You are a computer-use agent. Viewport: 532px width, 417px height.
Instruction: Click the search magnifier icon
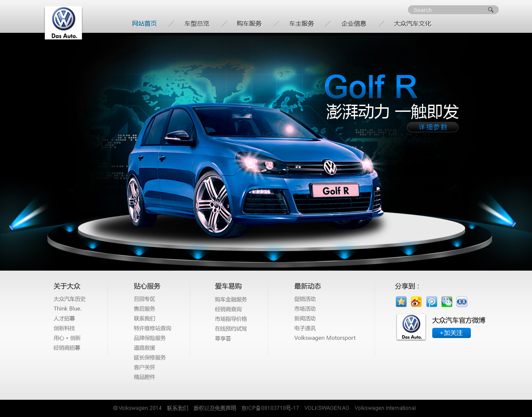[x=491, y=10]
